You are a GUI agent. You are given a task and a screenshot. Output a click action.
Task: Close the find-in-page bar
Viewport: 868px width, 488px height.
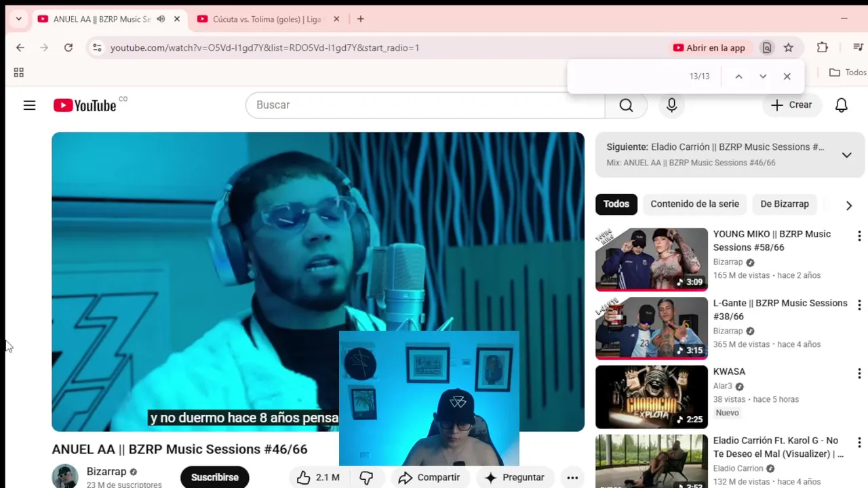(x=787, y=77)
